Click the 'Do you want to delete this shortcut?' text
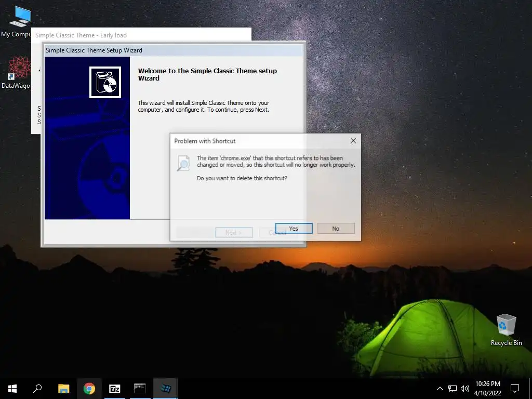 (242, 178)
